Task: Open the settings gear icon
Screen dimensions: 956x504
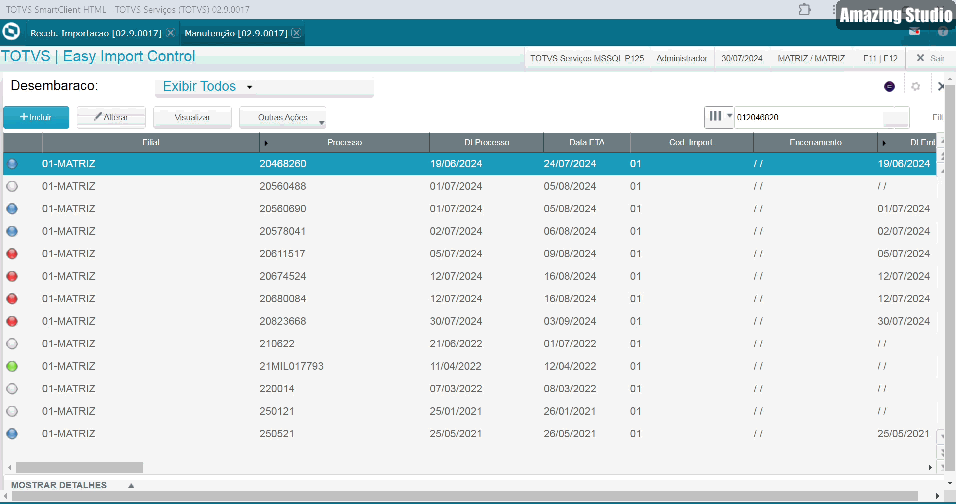Action: pyautogui.click(x=915, y=87)
